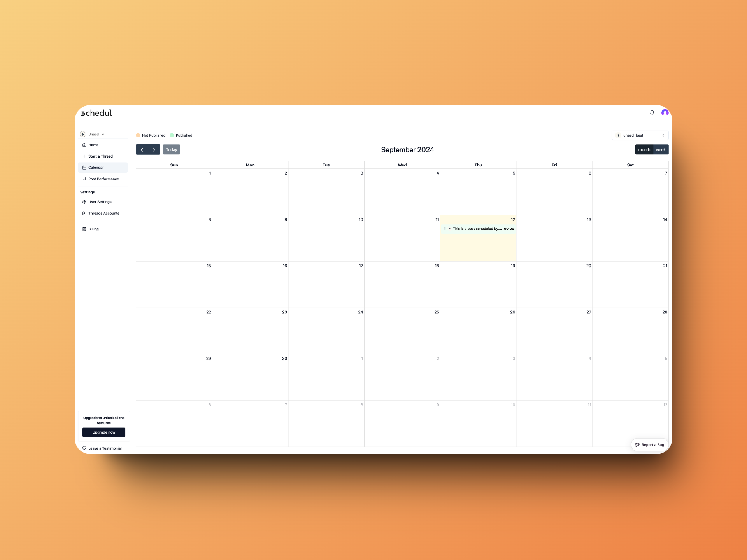
Task: Click the scheduled post on September 12
Action: pyautogui.click(x=478, y=228)
